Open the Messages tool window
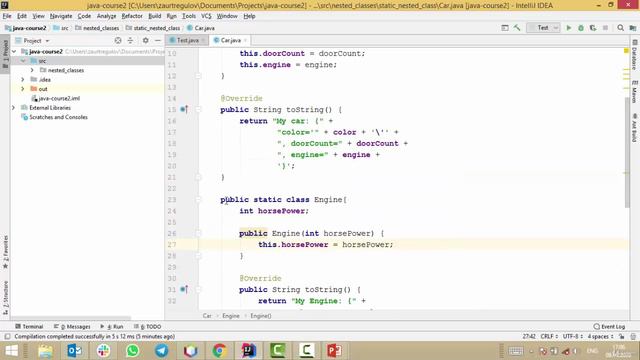 pos(72,327)
